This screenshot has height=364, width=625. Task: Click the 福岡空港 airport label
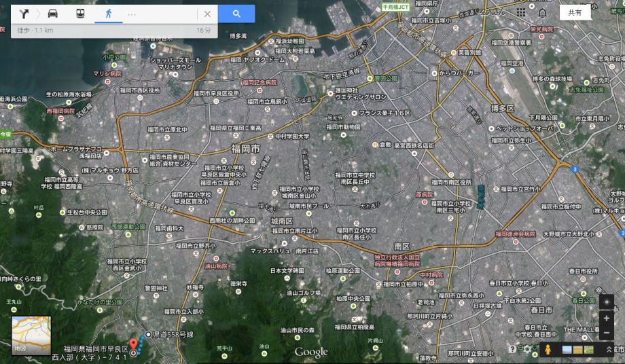tap(512, 63)
